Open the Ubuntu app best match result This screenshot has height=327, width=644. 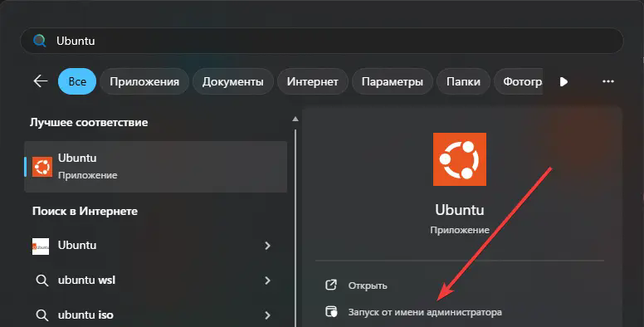click(156, 167)
